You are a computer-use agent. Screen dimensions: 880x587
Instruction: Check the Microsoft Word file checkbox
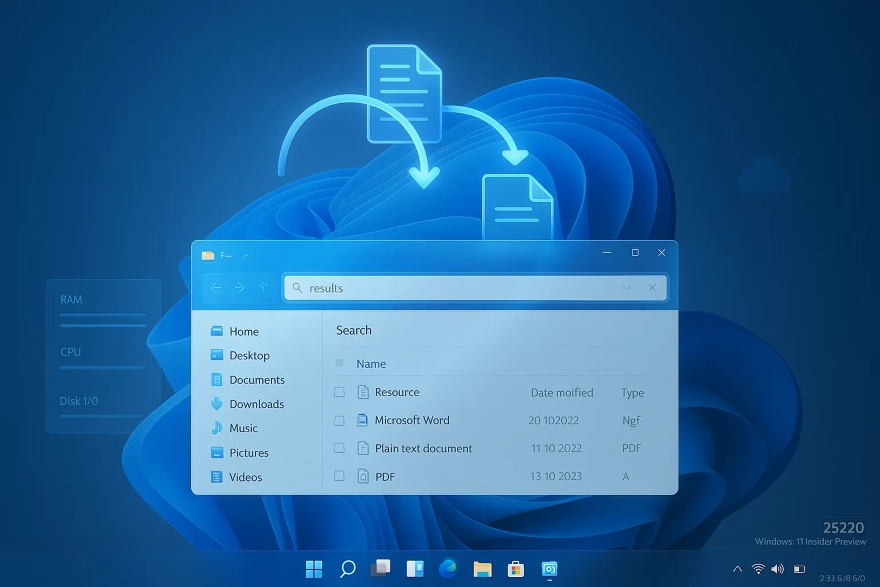tap(337, 420)
